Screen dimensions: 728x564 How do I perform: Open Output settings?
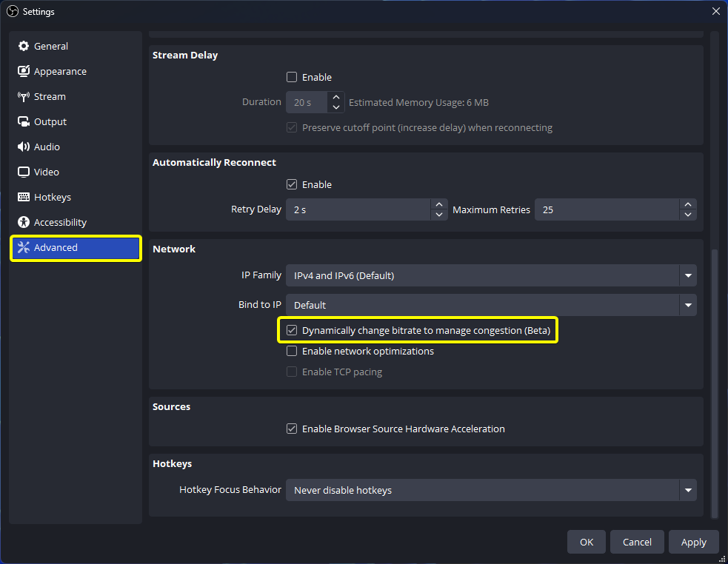pyautogui.click(x=76, y=121)
